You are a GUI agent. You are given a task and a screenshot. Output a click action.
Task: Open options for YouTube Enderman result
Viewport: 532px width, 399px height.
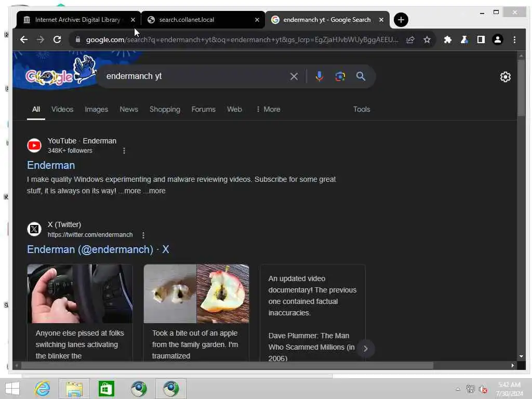click(124, 151)
